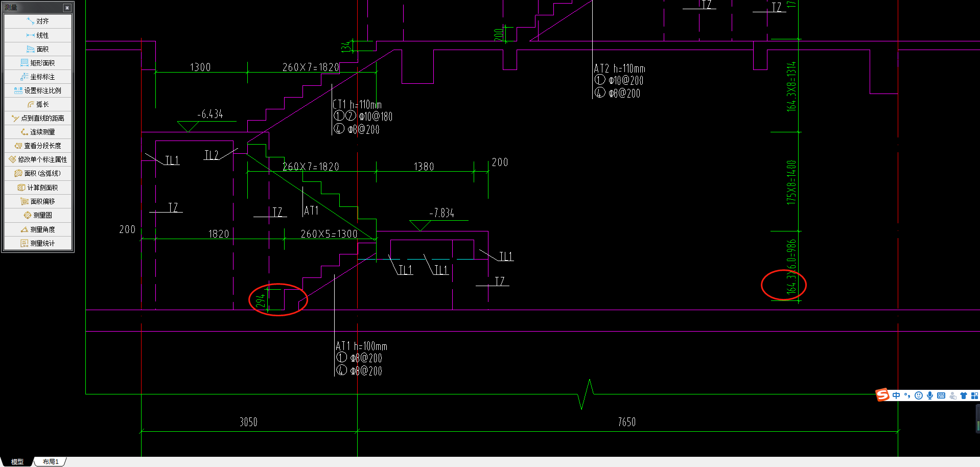Select the 175X8=1400 vertical dimension
Image resolution: width=980 pixels, height=467 pixels.
791,182
